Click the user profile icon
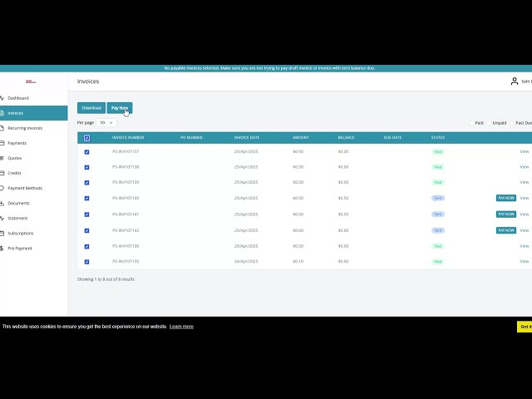This screenshot has width=532, height=399. click(514, 81)
